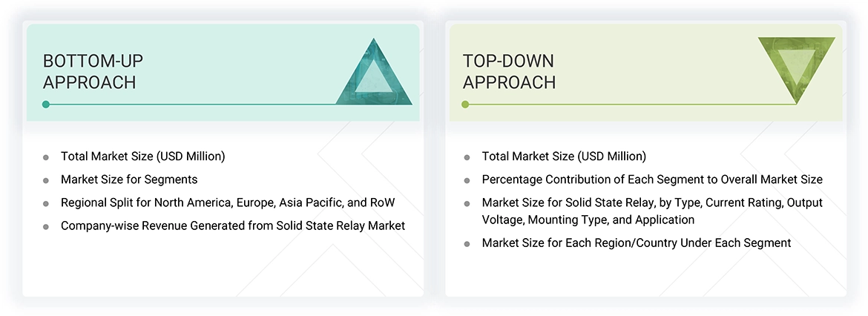This screenshot has height=316, width=868.
Task: Select the Top-Down Approach heading
Action: click(x=509, y=71)
